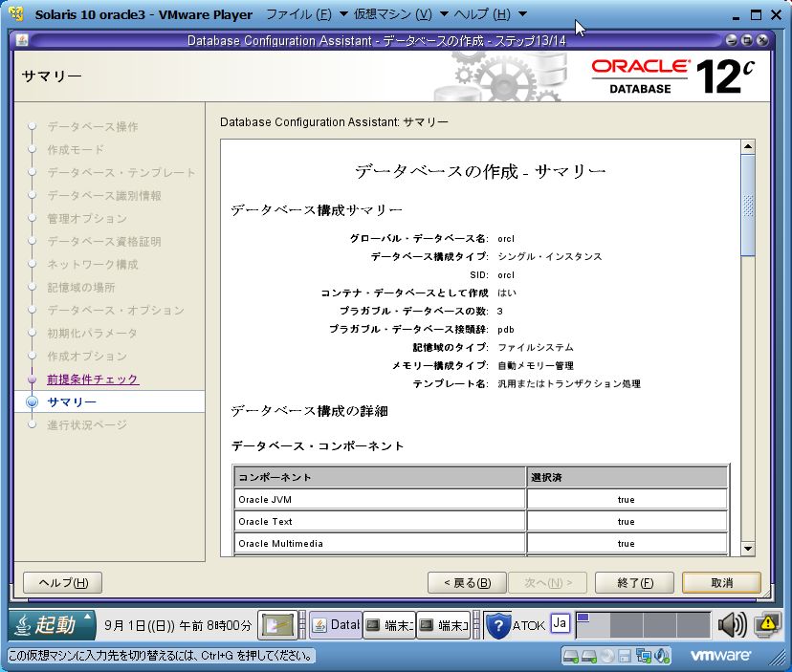
Task: Click the VMware sound card status icon
Action: pyautogui.click(x=661, y=656)
